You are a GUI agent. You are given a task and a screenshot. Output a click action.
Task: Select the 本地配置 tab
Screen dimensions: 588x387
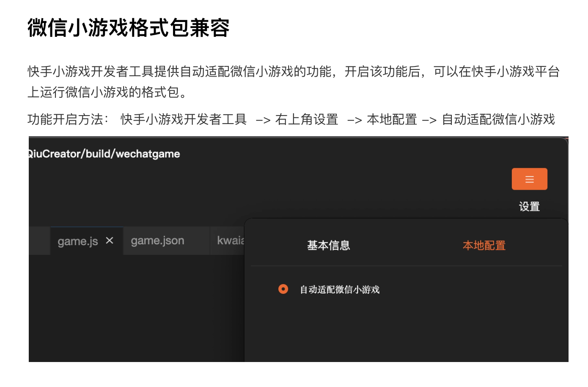coord(484,246)
